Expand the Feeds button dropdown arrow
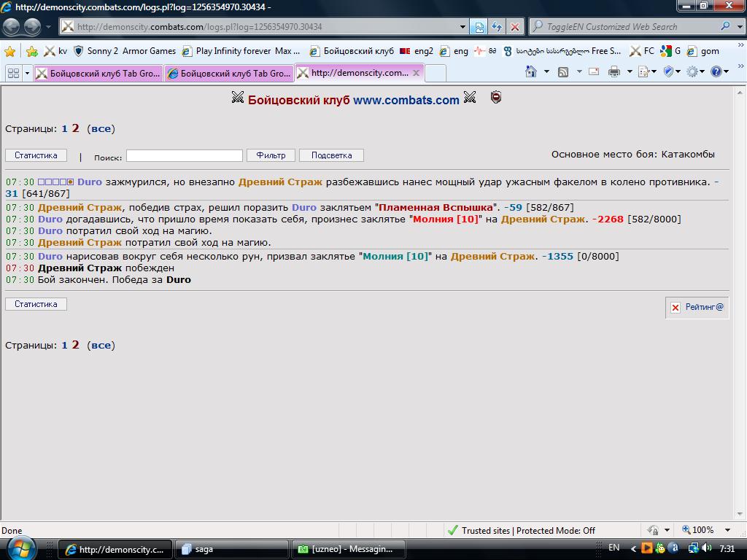This screenshot has height=560, width=747. 579,72
